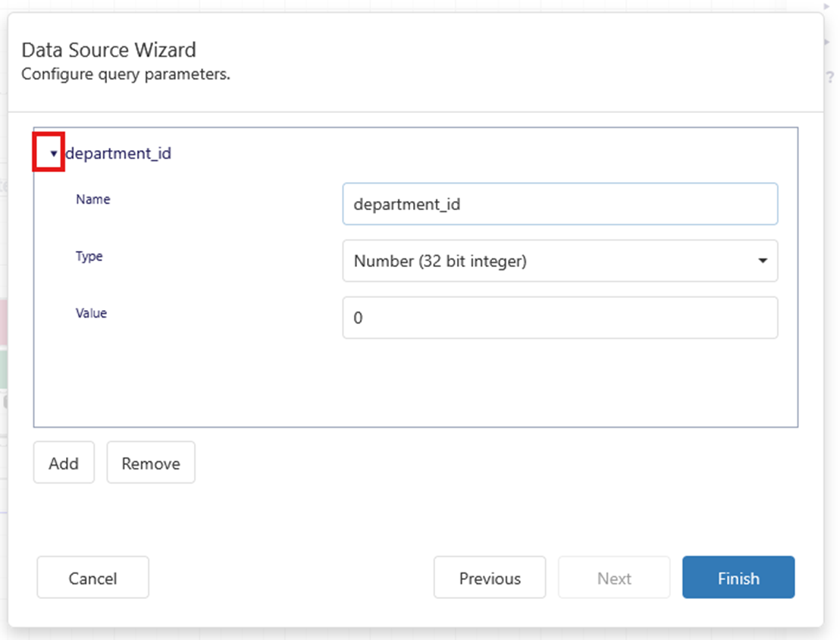Click the 'Configure query parameters.' subtitle
The width and height of the screenshot is (840, 640).
tap(126, 74)
